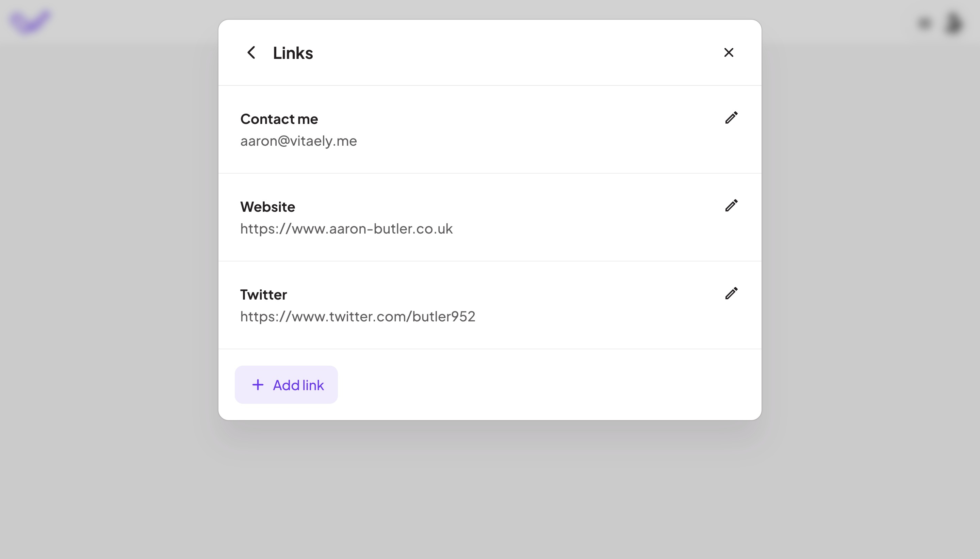Click the Add link button
980x559 pixels.
286,385
